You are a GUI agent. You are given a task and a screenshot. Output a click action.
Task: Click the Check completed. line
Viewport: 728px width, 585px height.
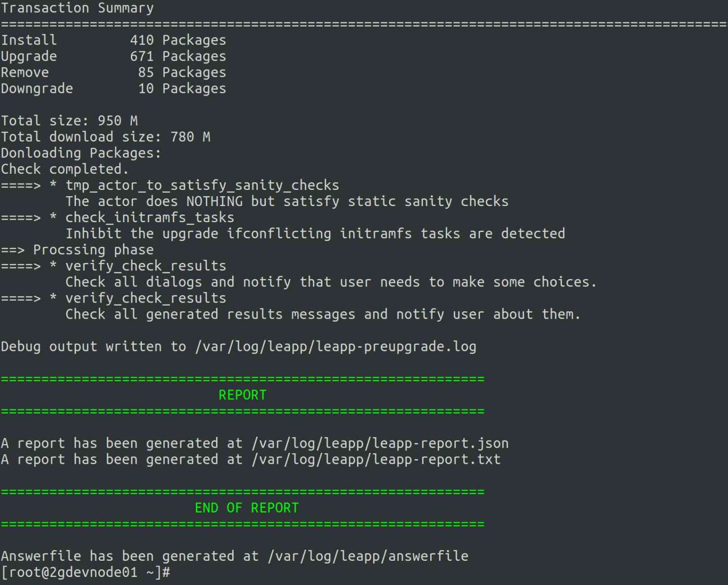(x=64, y=169)
